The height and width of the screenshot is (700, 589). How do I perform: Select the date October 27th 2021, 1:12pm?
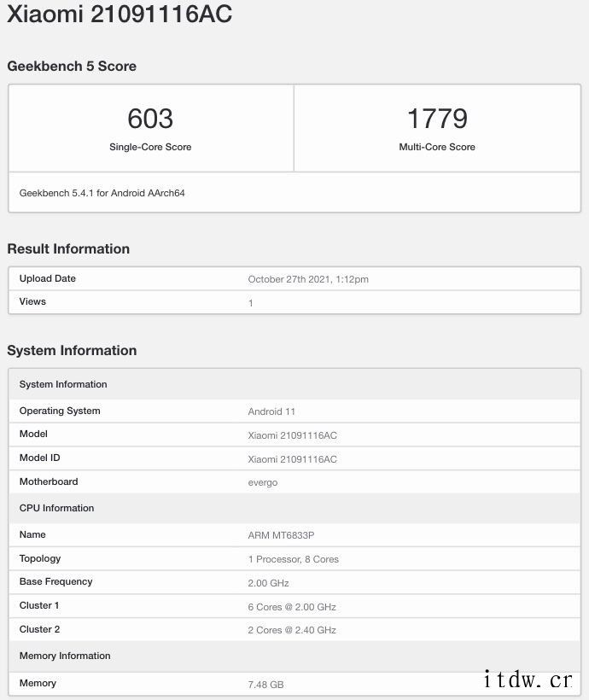pyautogui.click(x=308, y=279)
